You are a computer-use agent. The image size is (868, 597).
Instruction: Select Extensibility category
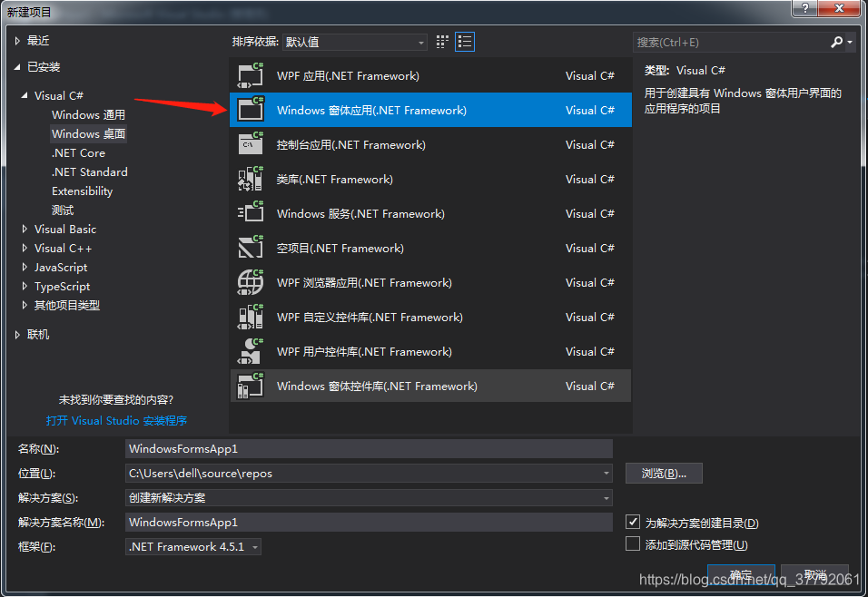(83, 191)
